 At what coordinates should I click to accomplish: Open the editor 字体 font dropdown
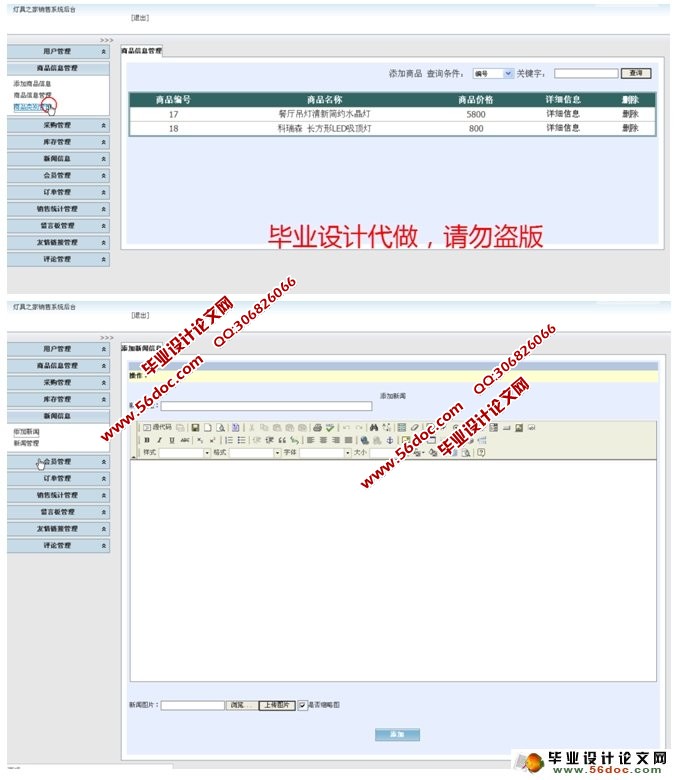pos(325,453)
